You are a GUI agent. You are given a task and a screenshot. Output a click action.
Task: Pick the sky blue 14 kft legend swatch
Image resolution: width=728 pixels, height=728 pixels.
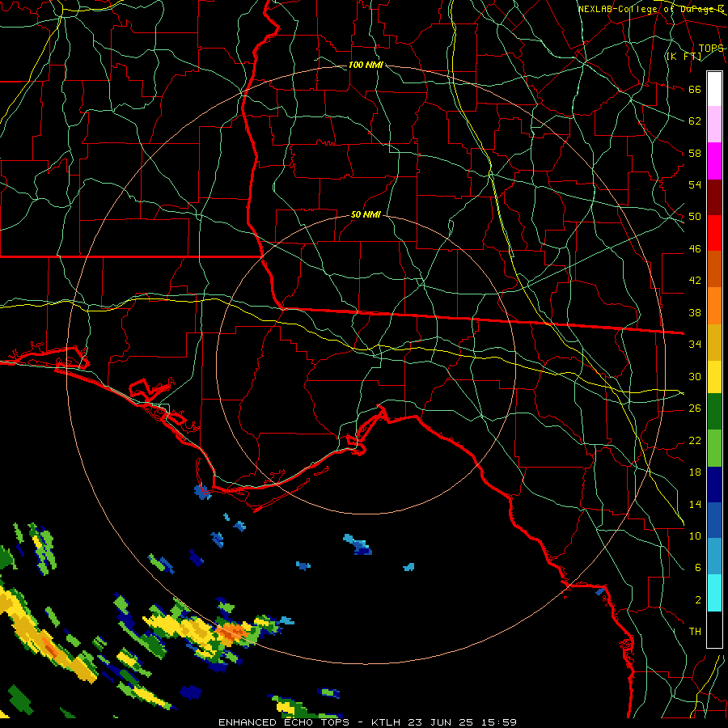point(714,557)
